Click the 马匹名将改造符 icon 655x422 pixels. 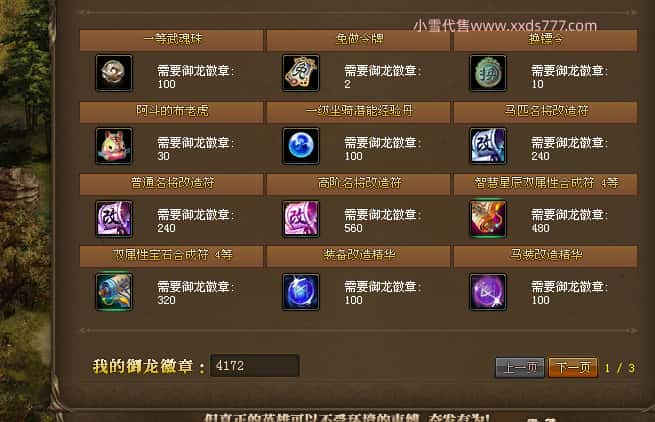point(488,146)
